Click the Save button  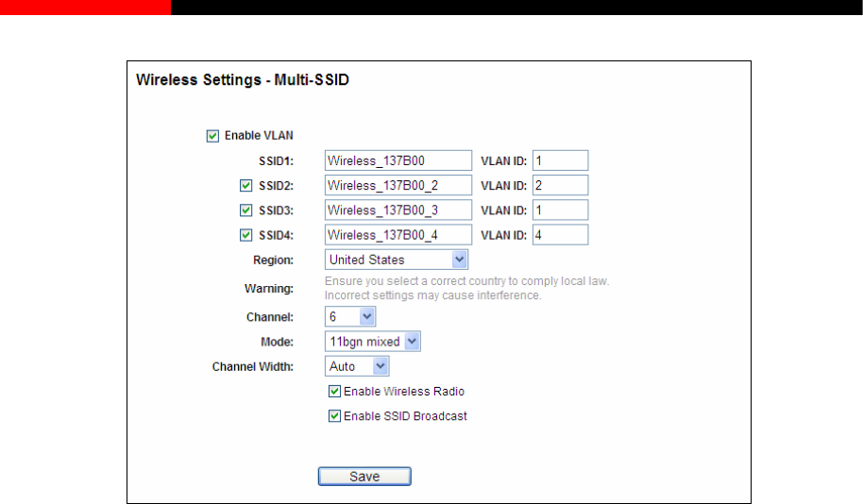pos(364,477)
